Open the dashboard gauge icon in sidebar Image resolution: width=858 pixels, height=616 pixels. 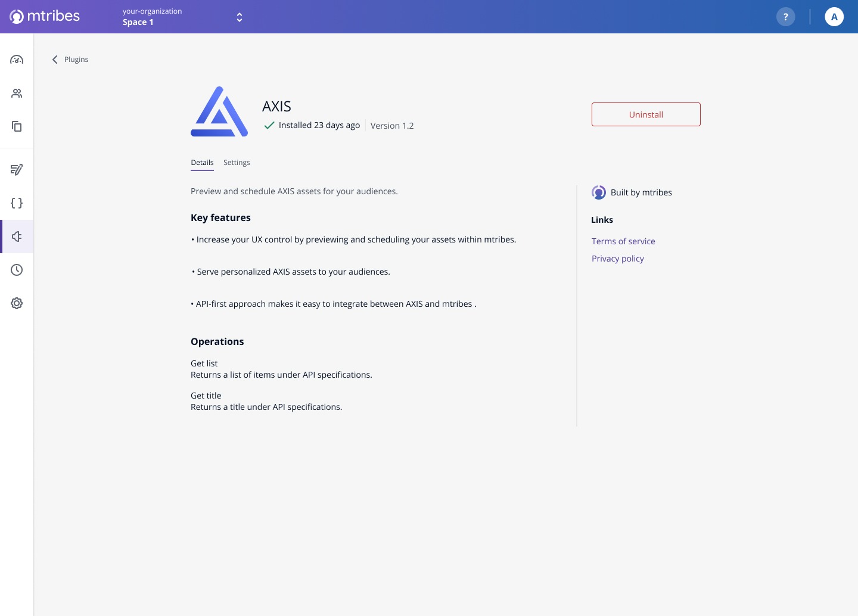17,60
